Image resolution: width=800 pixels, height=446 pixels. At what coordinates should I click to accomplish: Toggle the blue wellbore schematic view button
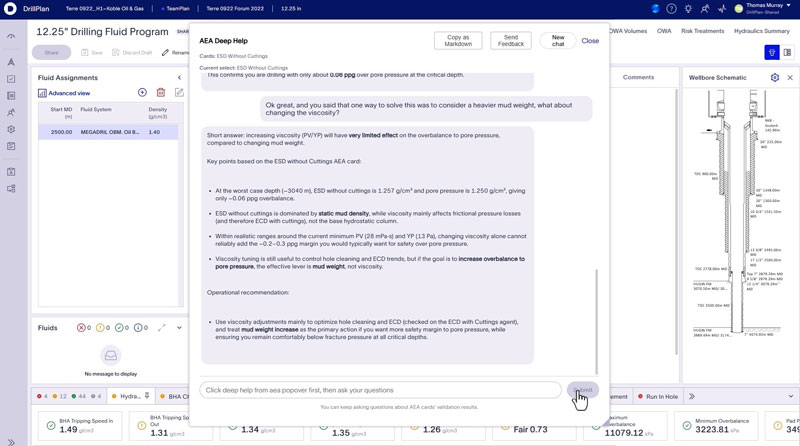771,52
